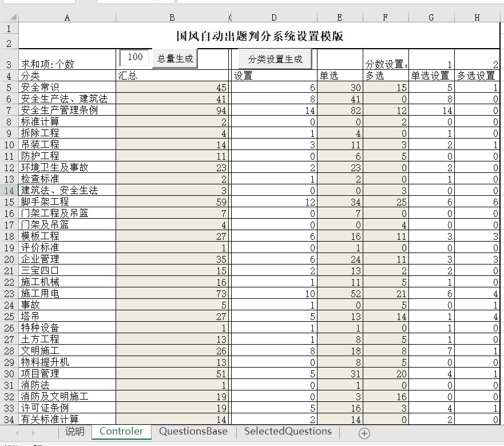Select cell 企业管理
This screenshot has width=504, height=446.
67,259
